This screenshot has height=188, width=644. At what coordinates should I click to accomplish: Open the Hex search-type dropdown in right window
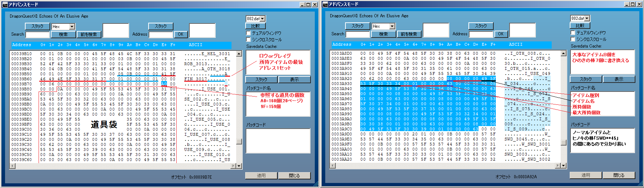pyautogui.click(x=392, y=26)
